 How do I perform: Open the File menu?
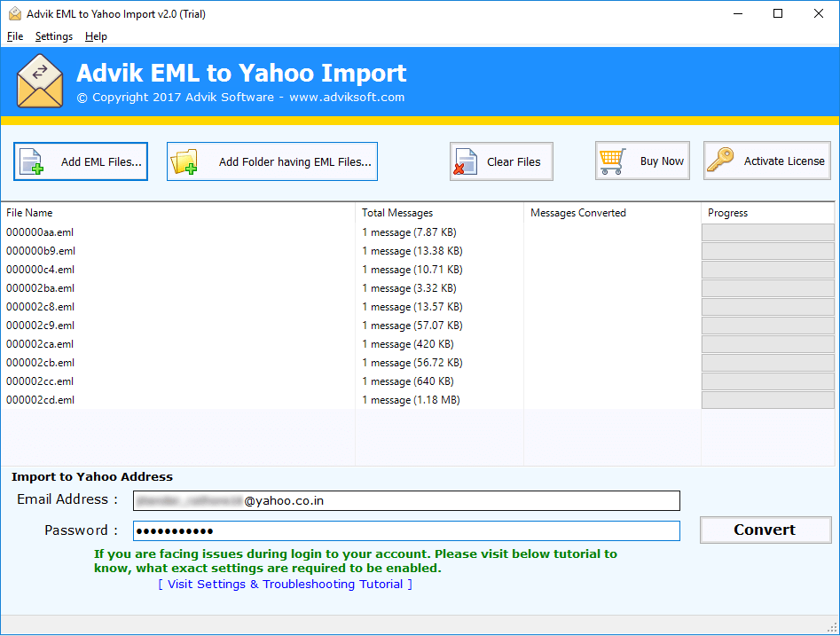click(x=15, y=36)
